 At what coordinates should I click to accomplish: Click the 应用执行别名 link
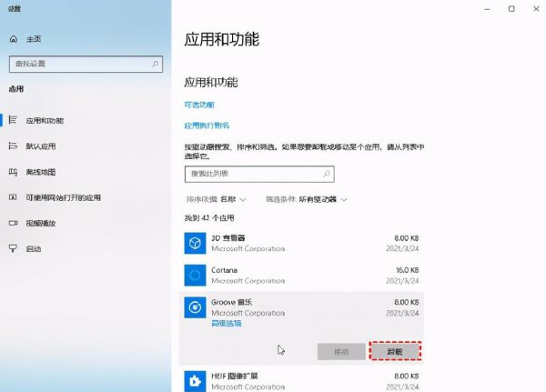click(207, 126)
